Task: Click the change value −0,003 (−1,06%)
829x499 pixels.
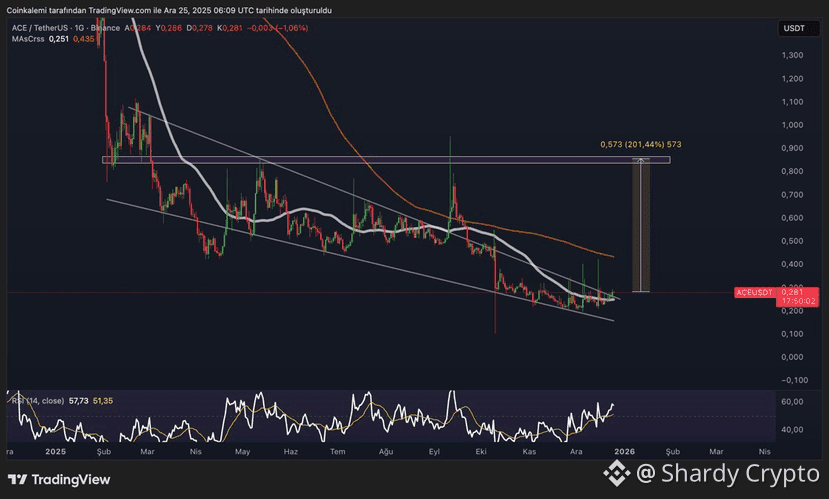Action: click(278, 28)
